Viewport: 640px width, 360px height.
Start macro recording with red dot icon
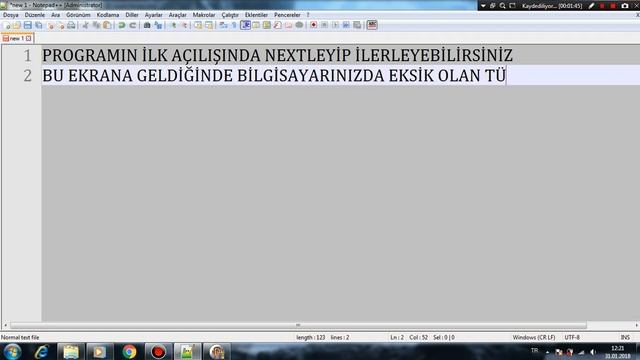click(x=313, y=25)
